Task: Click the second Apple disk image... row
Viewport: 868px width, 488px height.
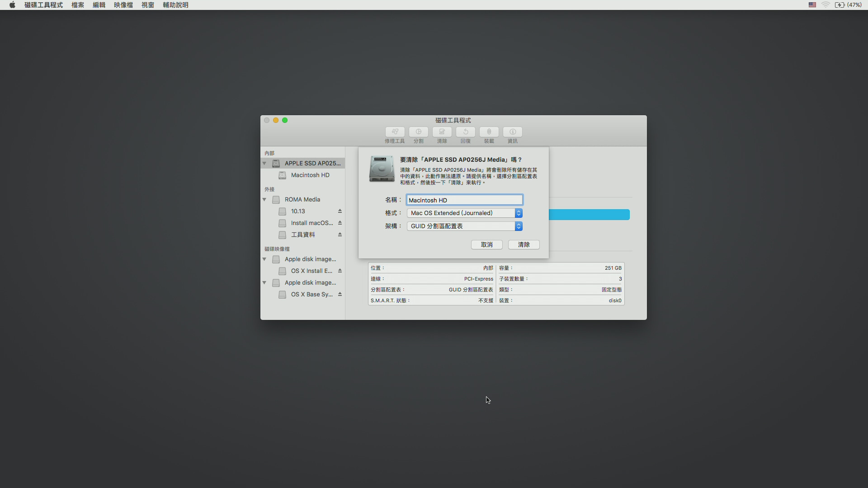Action: click(x=303, y=282)
